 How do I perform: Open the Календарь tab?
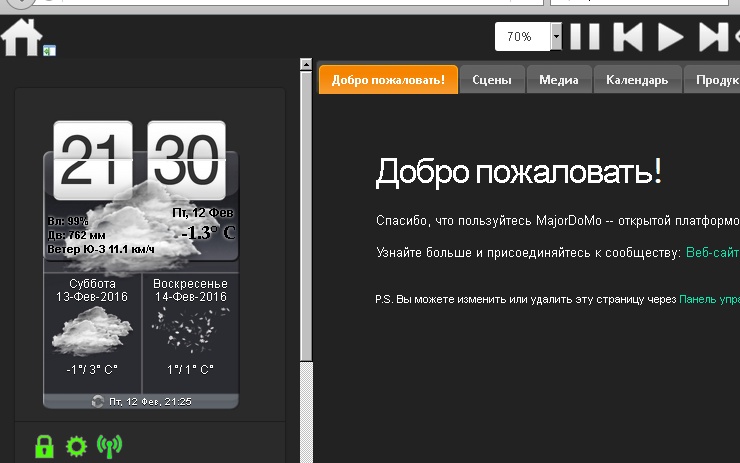637,80
